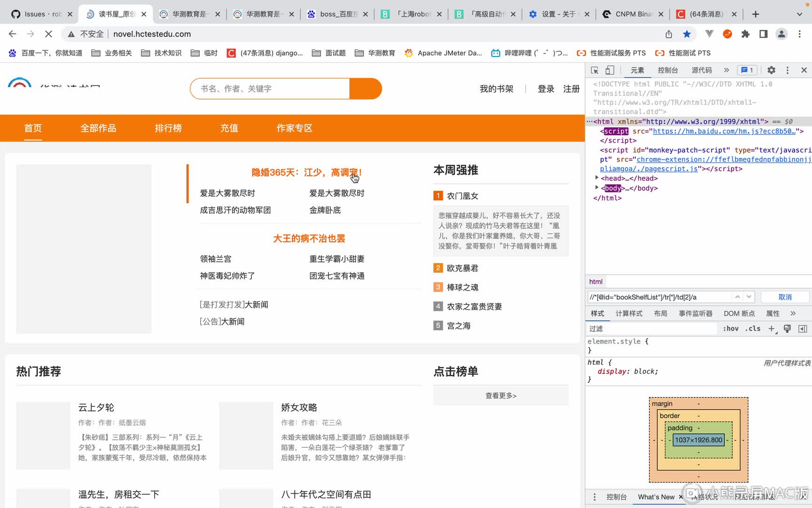Image resolution: width=812 pixels, height=508 pixels.
Task: Show more styles pane tabs chevron
Action: pyautogui.click(x=793, y=313)
